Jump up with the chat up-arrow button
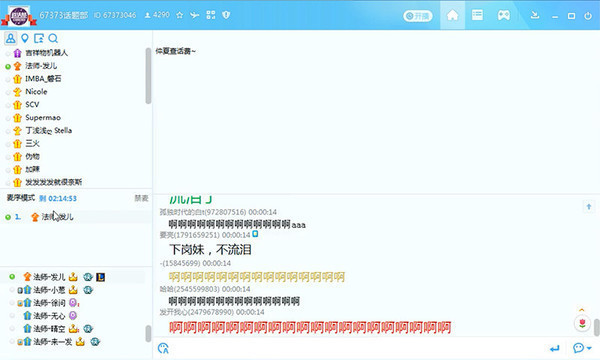 tap(589, 207)
